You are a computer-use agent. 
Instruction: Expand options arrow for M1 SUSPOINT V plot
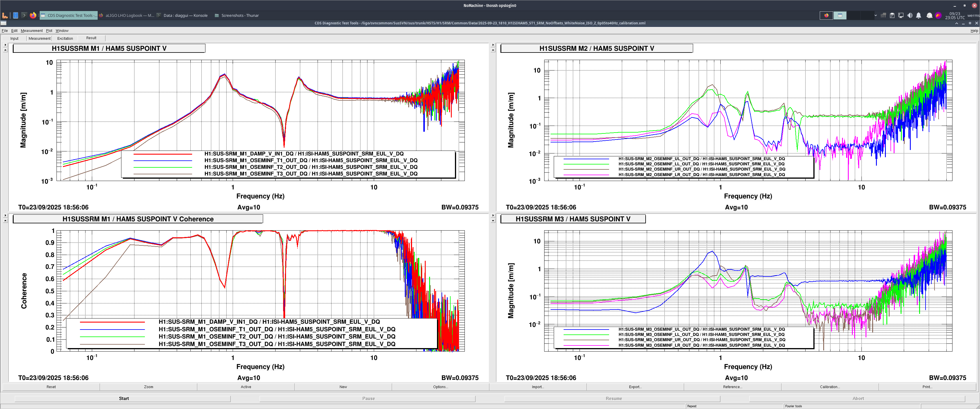[x=5, y=45]
